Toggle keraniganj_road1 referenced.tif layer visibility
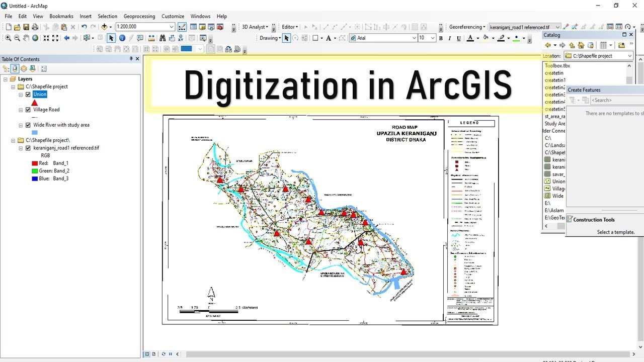 [x=28, y=148]
